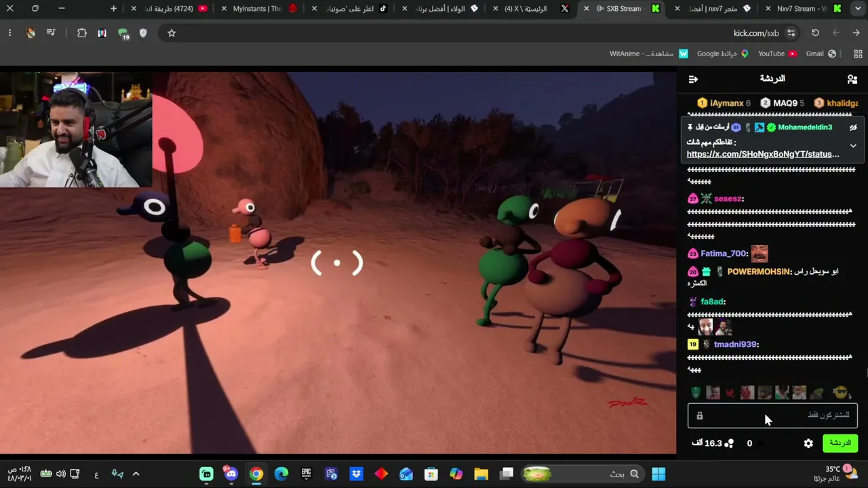Open chat user POWERMOHSIN's profile

pyautogui.click(x=759, y=271)
